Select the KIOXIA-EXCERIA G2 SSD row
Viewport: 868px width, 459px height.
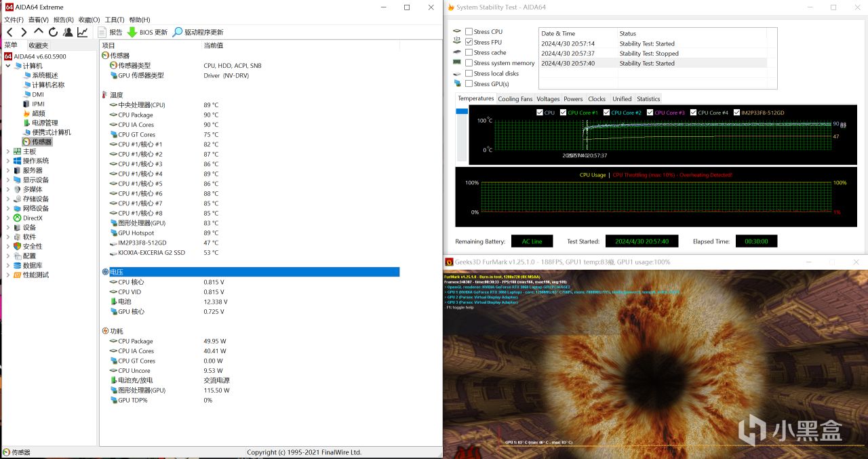tap(250, 252)
